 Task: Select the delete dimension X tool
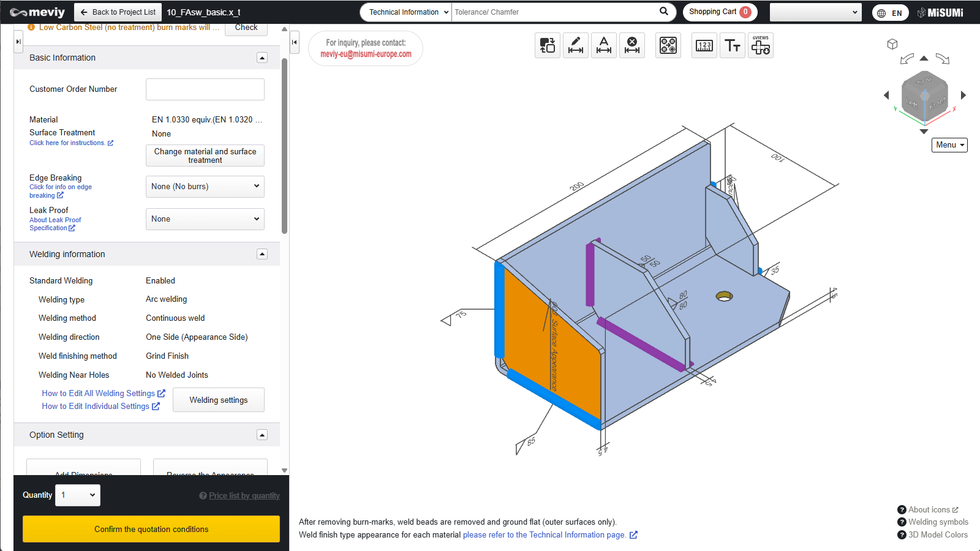coord(632,45)
